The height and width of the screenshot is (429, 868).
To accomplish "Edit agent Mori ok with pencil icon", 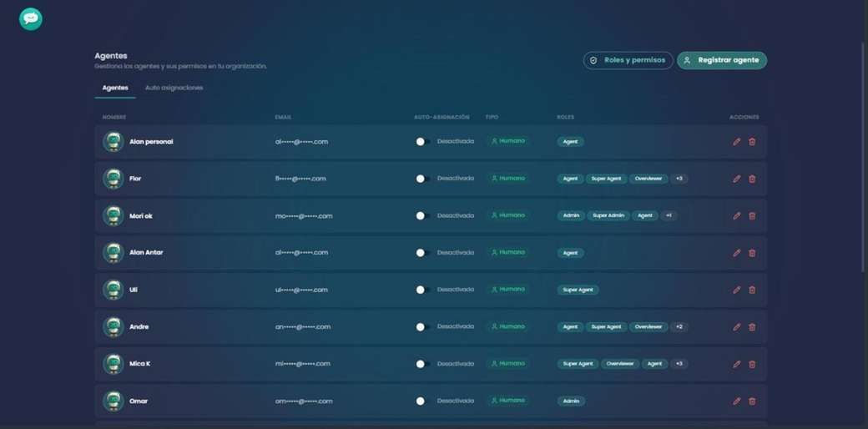I will click(x=736, y=216).
